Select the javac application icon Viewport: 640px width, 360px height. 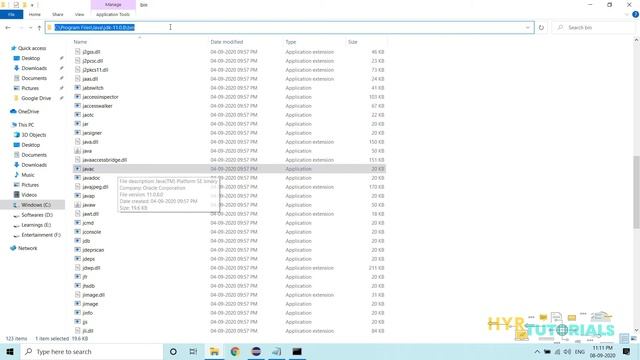[78, 169]
